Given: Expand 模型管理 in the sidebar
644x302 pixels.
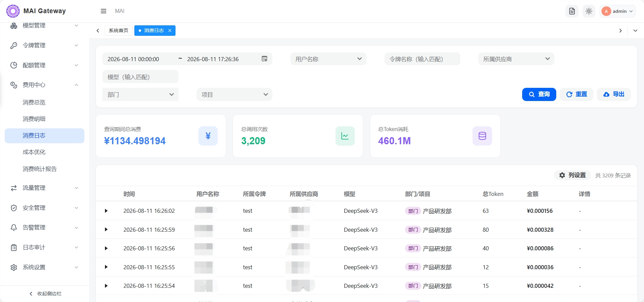Looking at the screenshot, I should [x=45, y=26].
